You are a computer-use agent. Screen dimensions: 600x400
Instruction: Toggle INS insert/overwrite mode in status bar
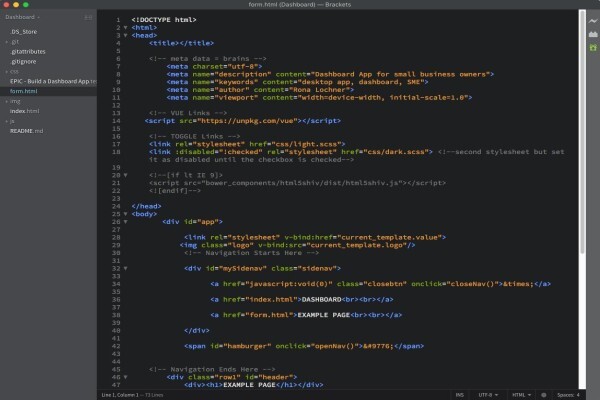(460, 395)
